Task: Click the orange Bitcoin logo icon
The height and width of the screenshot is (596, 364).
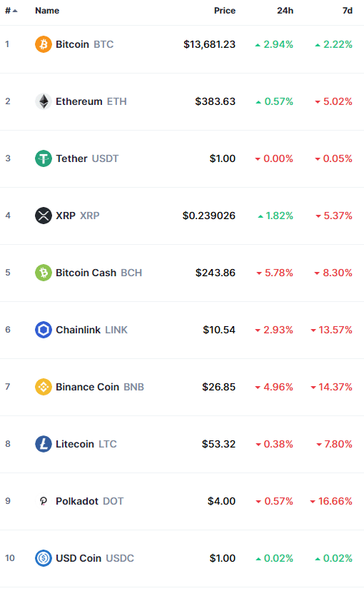Action: [x=44, y=44]
